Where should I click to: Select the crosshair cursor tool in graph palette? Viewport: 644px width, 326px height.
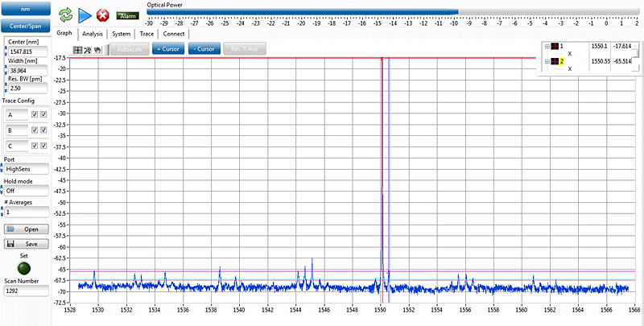click(78, 49)
